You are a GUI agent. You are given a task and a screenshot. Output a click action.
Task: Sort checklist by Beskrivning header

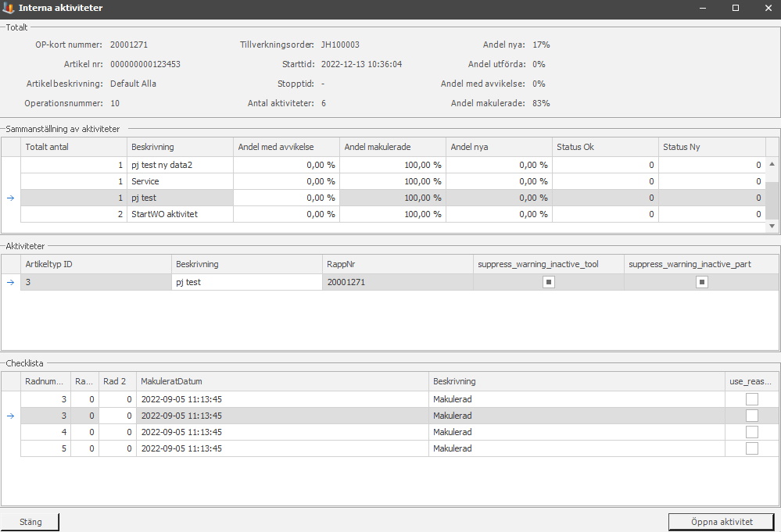(x=577, y=381)
